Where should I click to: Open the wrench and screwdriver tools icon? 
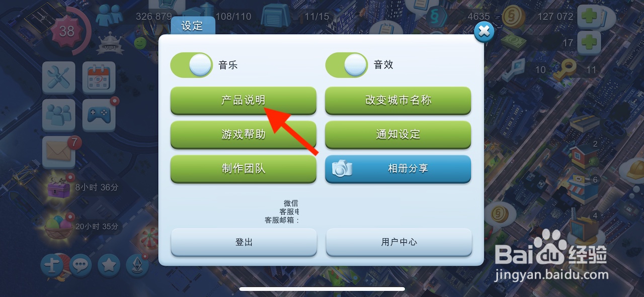click(x=59, y=78)
